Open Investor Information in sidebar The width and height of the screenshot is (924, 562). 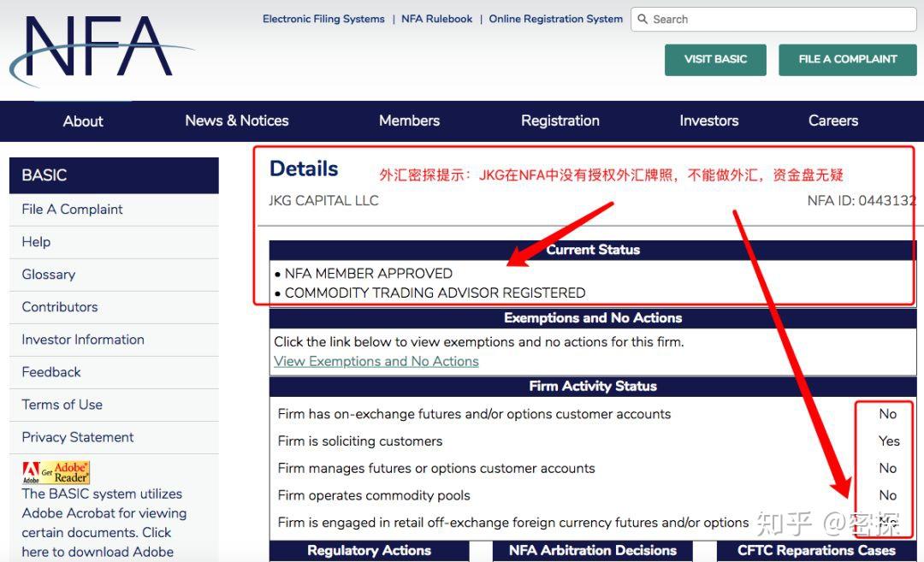pos(114,340)
